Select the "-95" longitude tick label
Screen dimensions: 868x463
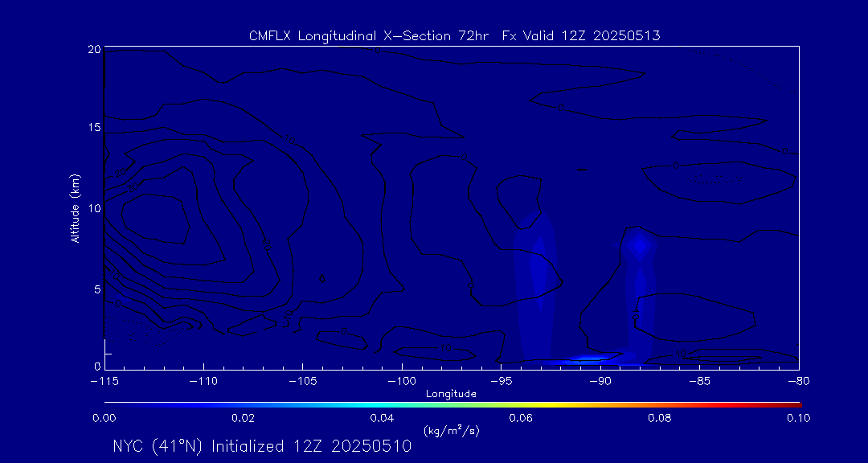501,382
